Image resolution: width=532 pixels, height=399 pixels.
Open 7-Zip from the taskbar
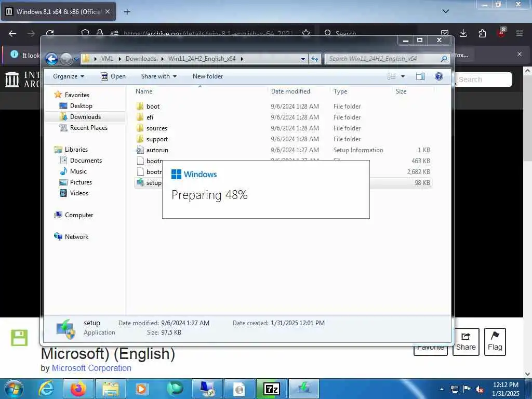click(271, 389)
